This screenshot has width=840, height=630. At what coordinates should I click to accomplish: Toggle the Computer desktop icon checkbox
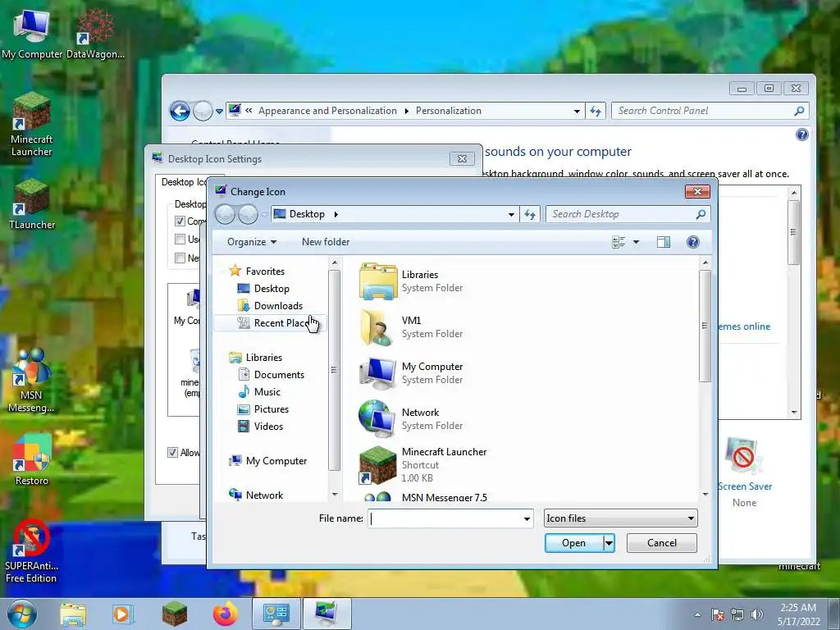pos(180,221)
